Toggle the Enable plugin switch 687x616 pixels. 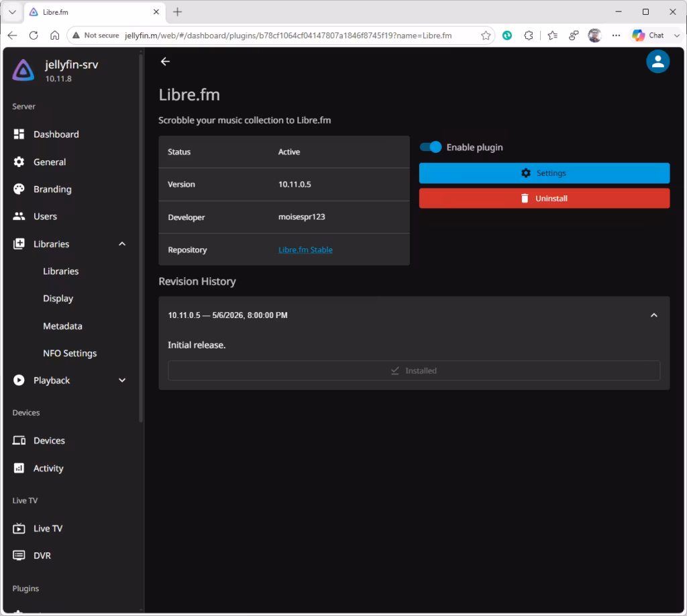pos(430,147)
